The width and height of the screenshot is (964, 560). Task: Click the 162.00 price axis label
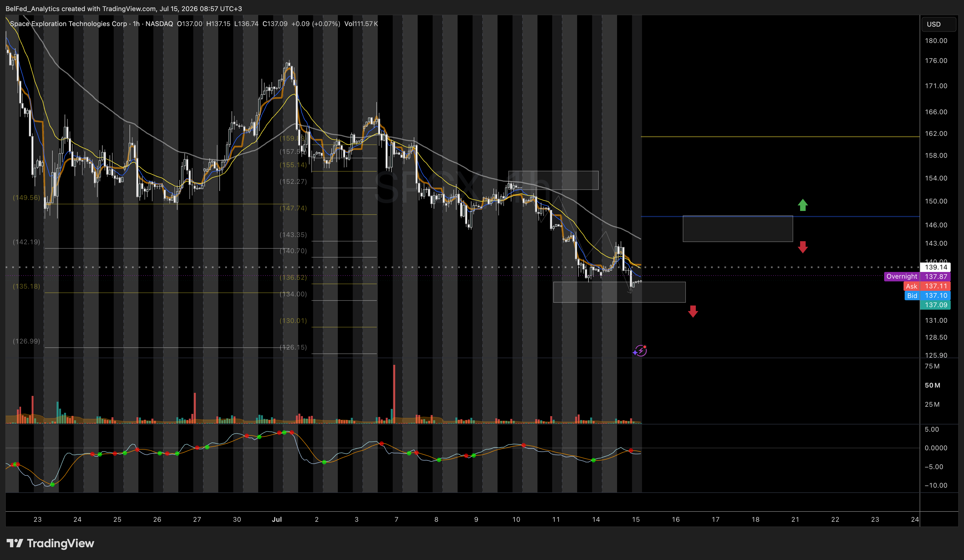coord(936,134)
